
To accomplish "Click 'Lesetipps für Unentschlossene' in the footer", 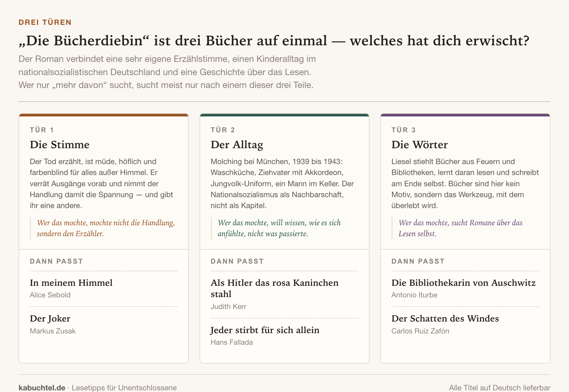I will (x=124, y=388).
